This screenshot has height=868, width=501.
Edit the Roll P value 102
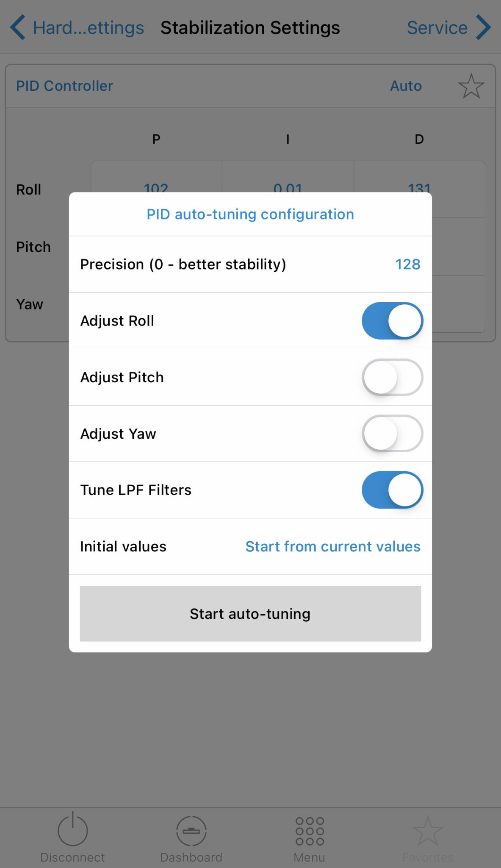pyautogui.click(x=156, y=188)
